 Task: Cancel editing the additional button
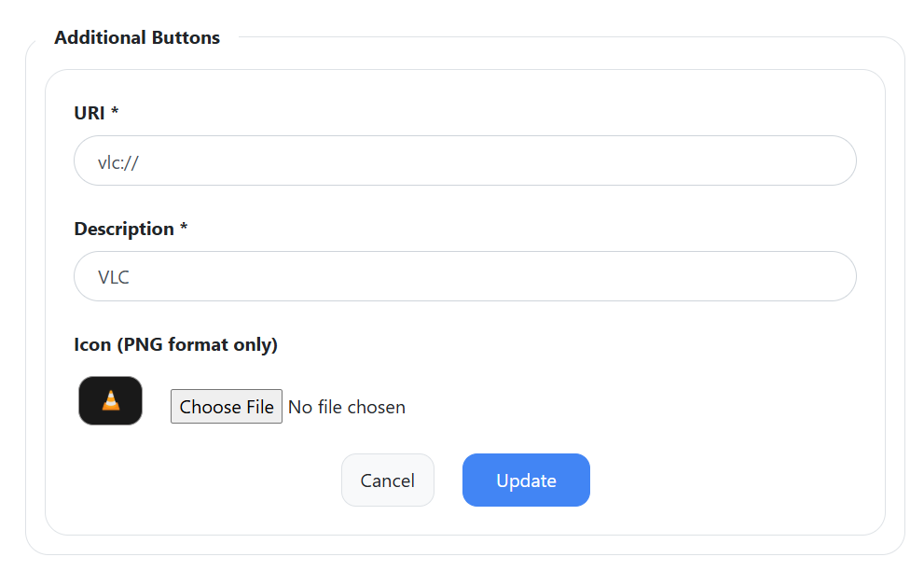[388, 480]
